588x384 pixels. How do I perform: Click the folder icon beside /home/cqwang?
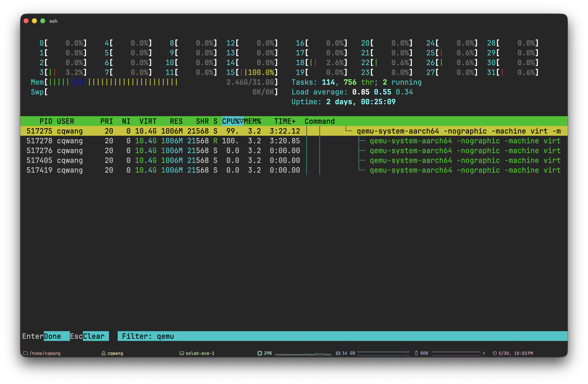[25, 353]
